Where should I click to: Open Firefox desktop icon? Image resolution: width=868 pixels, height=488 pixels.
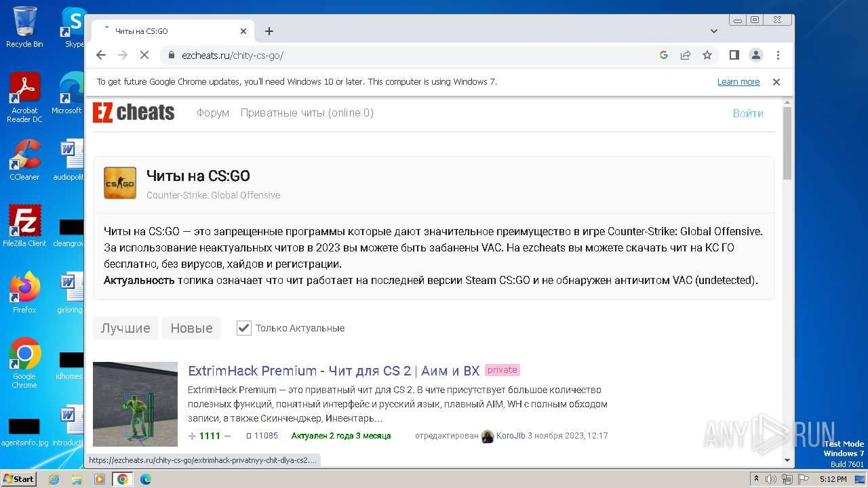(x=24, y=292)
